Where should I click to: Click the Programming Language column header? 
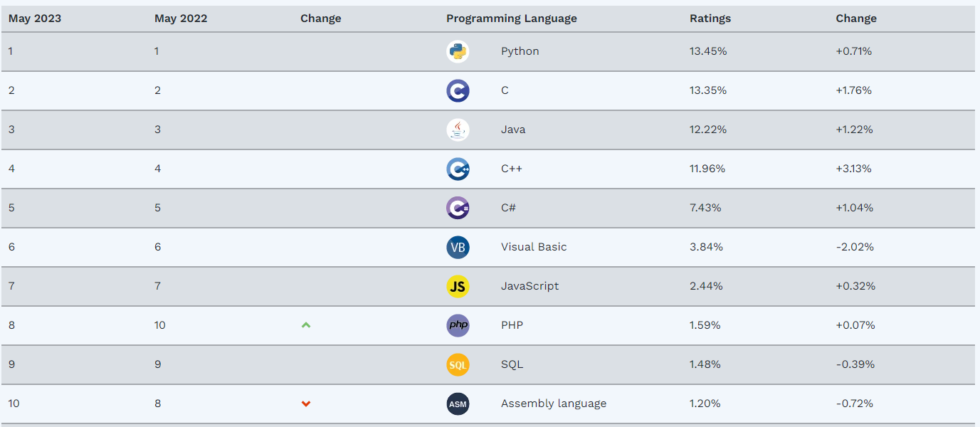click(x=511, y=19)
